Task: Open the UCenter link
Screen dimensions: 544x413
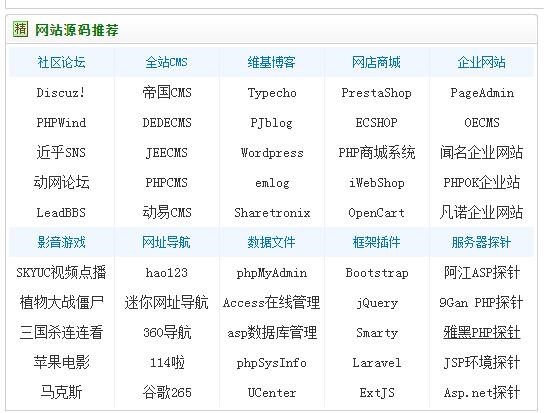Action: pyautogui.click(x=272, y=393)
